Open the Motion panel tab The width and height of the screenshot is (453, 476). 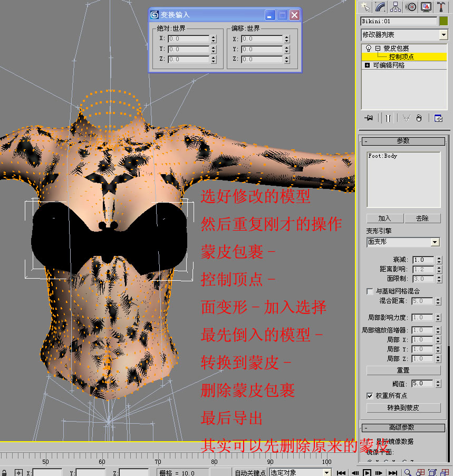pos(411,7)
